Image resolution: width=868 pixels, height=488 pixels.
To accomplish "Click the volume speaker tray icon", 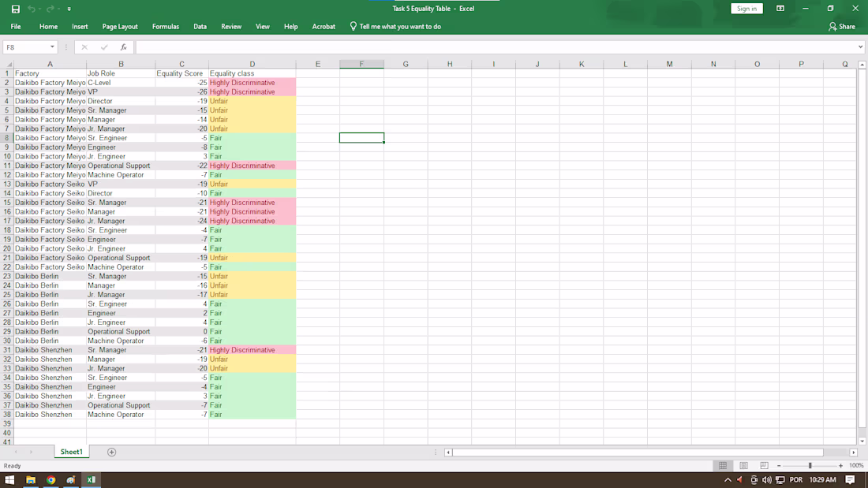I will tap(767, 479).
